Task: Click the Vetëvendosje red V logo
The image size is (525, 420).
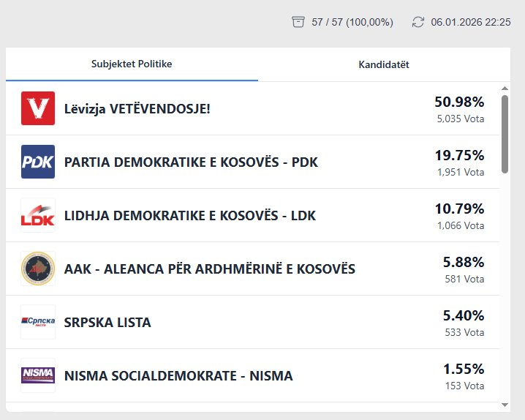Action: point(38,108)
